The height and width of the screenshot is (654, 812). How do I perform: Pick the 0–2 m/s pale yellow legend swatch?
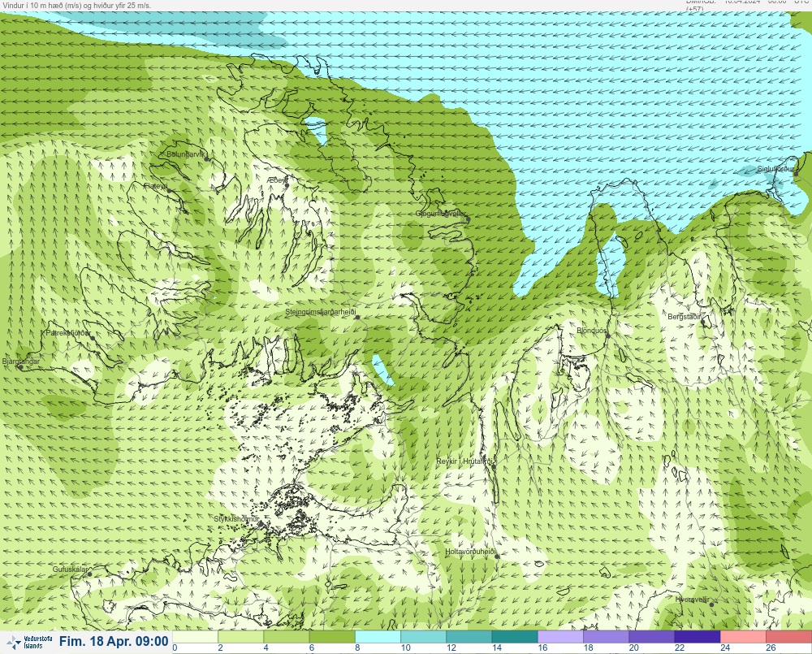(195, 636)
